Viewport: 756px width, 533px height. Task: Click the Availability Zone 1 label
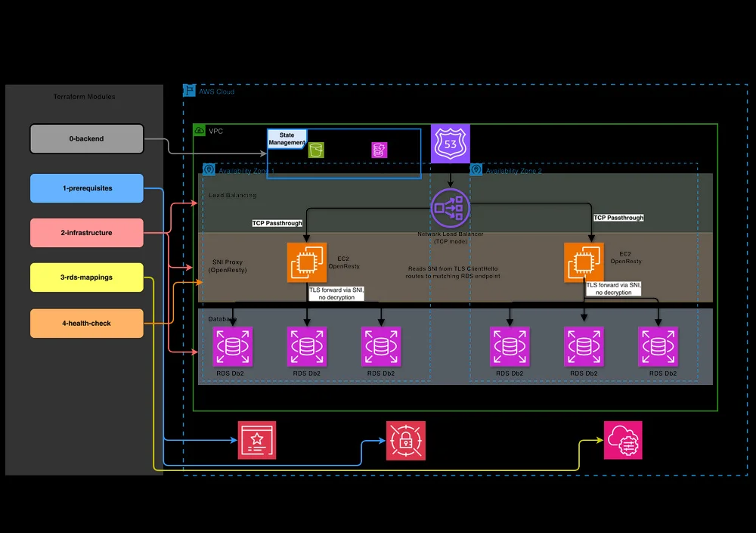(x=246, y=171)
